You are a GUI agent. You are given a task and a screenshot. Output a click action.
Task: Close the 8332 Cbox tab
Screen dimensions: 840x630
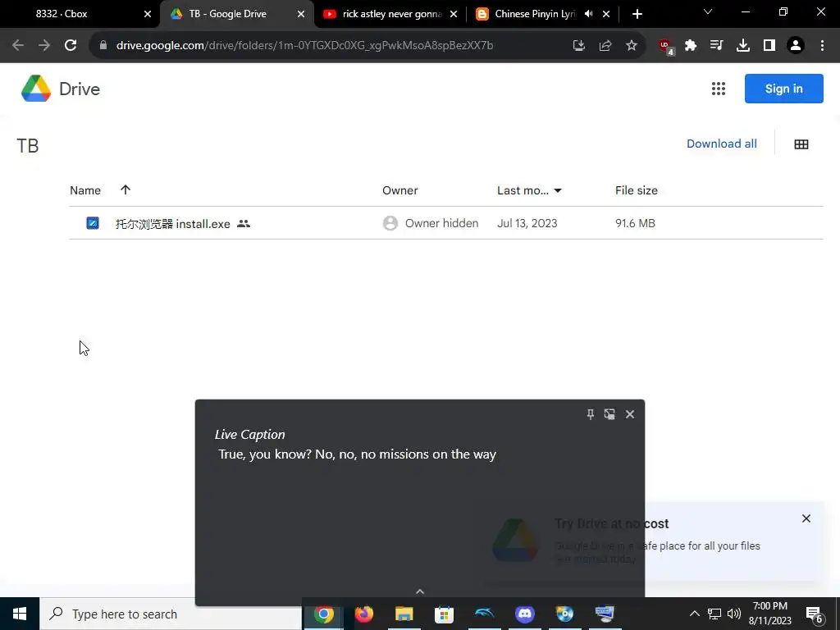point(148,14)
